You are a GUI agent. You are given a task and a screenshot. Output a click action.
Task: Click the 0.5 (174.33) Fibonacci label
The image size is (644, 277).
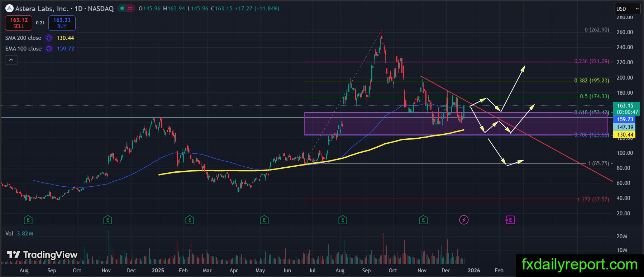[x=595, y=96]
